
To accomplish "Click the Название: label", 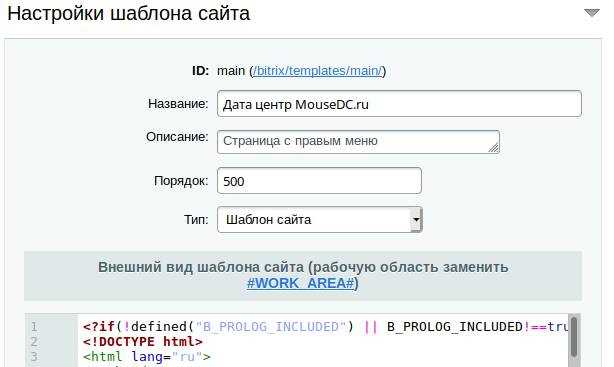I will tap(178, 104).
